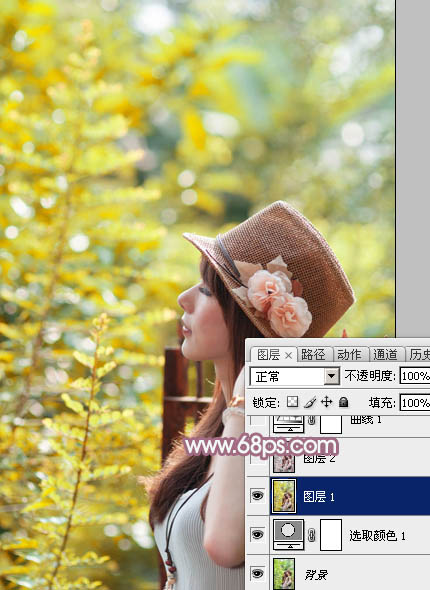Hide 图层 1 with its eye icon

257,496
